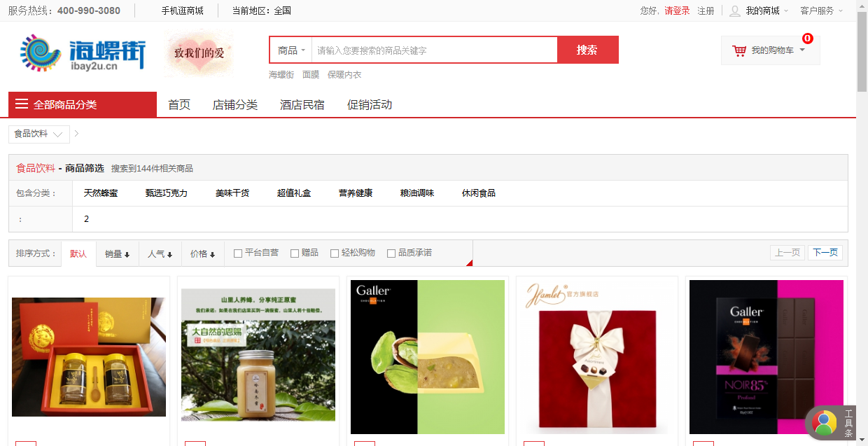Go to 首页 nav item

tap(179, 104)
